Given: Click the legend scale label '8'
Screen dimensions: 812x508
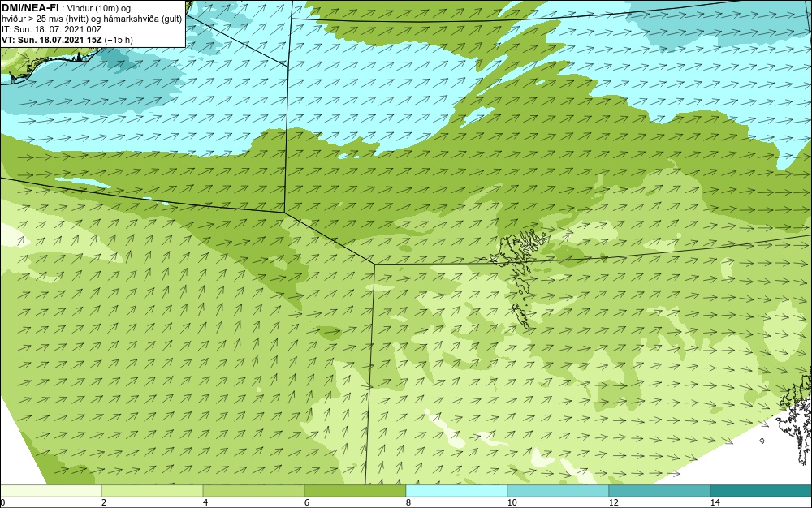Looking at the screenshot, I should (408, 502).
